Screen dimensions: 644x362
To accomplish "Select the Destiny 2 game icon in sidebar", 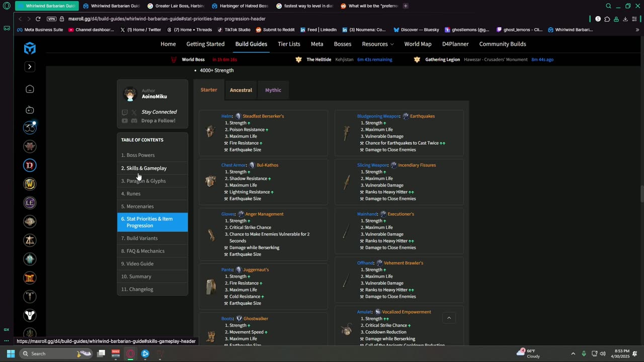I will 30,315.
